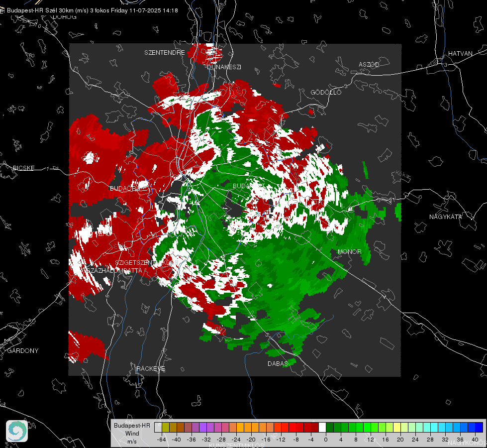Select the pale yellow legend swatch
The width and height of the screenshot is (487, 448).
397,427
